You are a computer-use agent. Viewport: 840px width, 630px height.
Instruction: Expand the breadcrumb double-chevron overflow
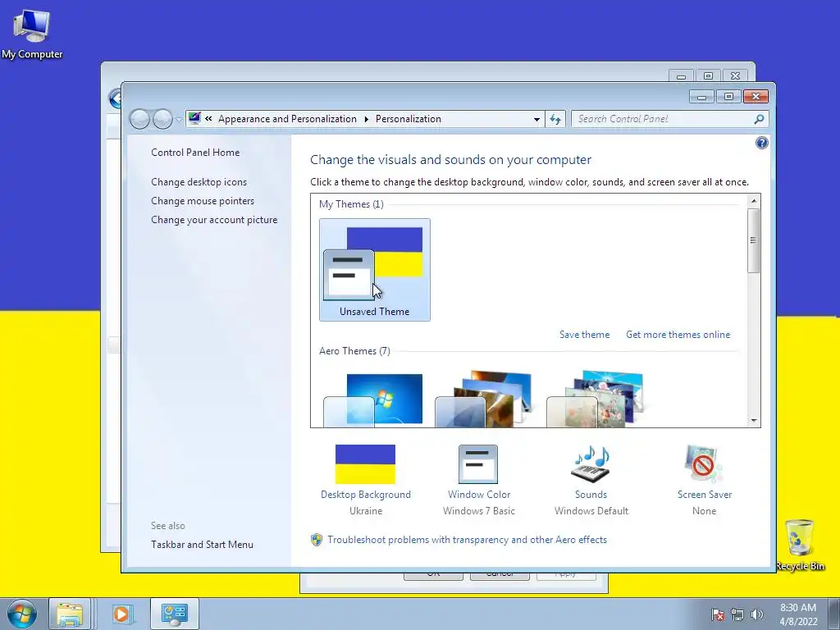tap(208, 119)
